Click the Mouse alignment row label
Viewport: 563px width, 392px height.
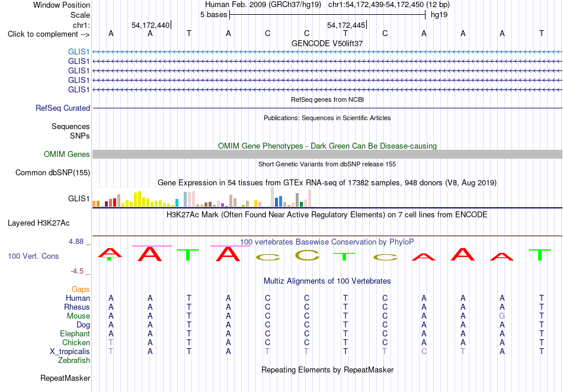78,316
